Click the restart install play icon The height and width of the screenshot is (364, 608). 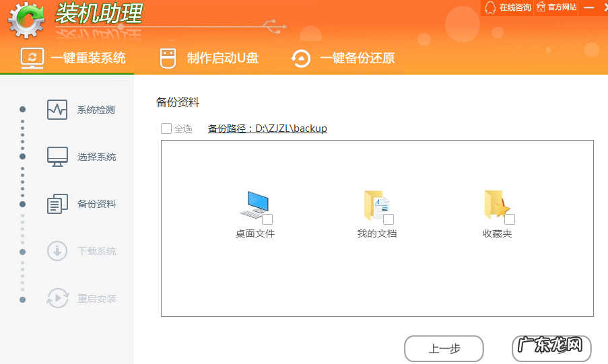coord(58,298)
